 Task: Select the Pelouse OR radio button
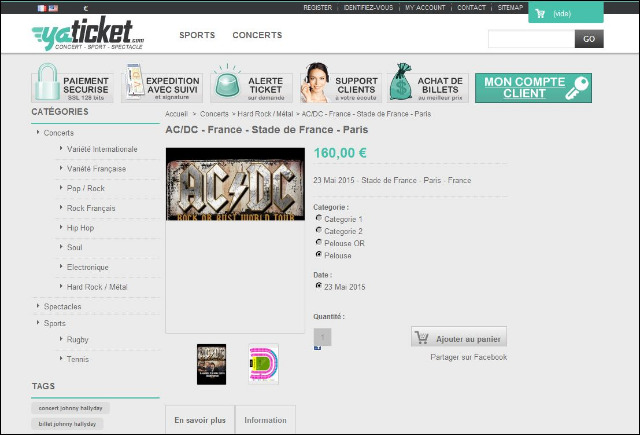pos(319,242)
